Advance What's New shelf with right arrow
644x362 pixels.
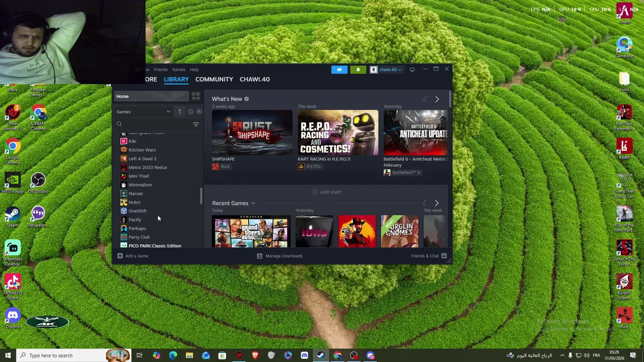[x=437, y=99]
